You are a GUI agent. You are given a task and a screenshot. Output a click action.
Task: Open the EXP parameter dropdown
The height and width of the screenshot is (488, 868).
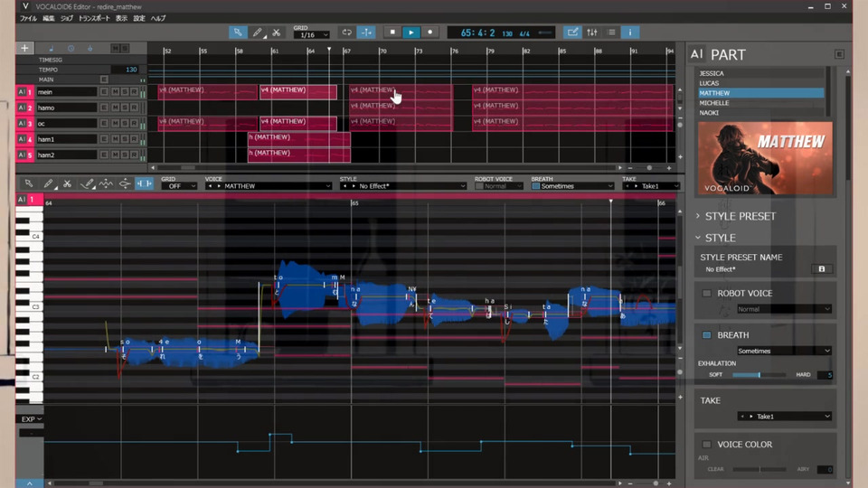pyautogui.click(x=31, y=418)
